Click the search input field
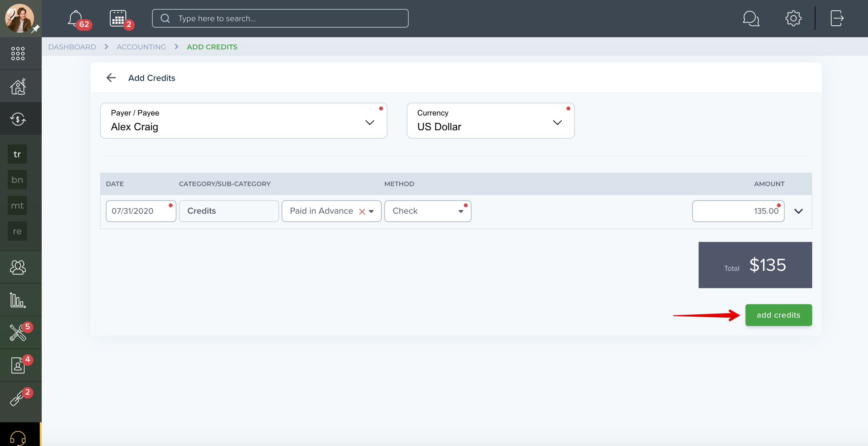 (x=280, y=19)
